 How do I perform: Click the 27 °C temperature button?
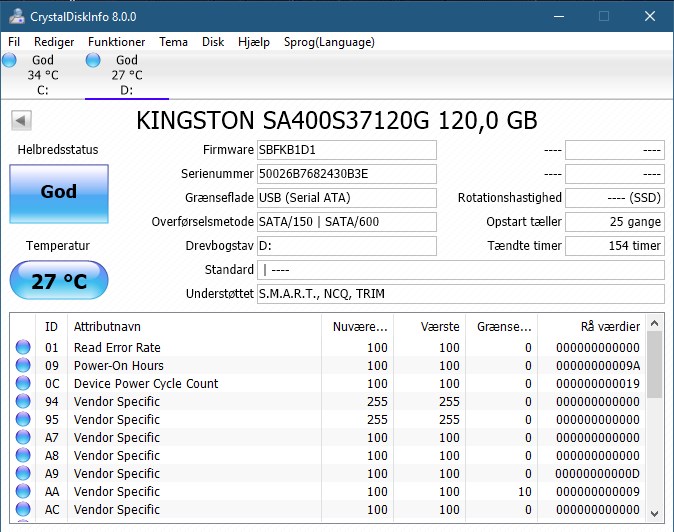pos(59,281)
